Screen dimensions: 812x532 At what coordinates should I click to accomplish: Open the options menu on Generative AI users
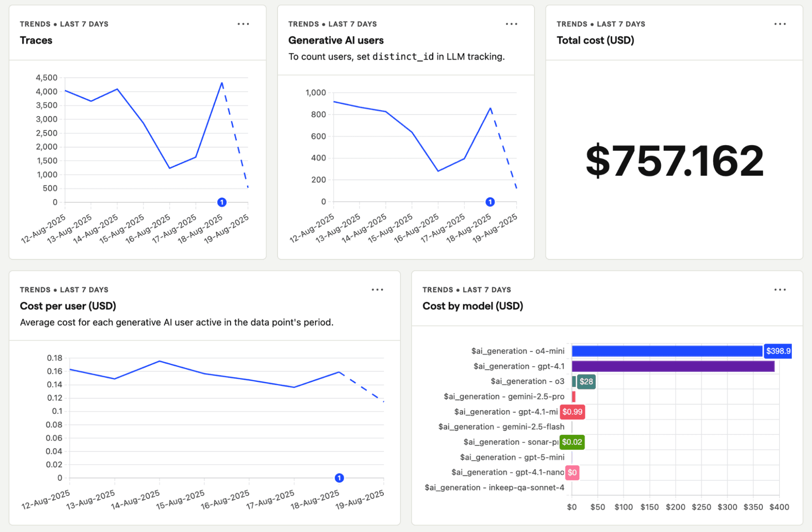[x=511, y=24]
